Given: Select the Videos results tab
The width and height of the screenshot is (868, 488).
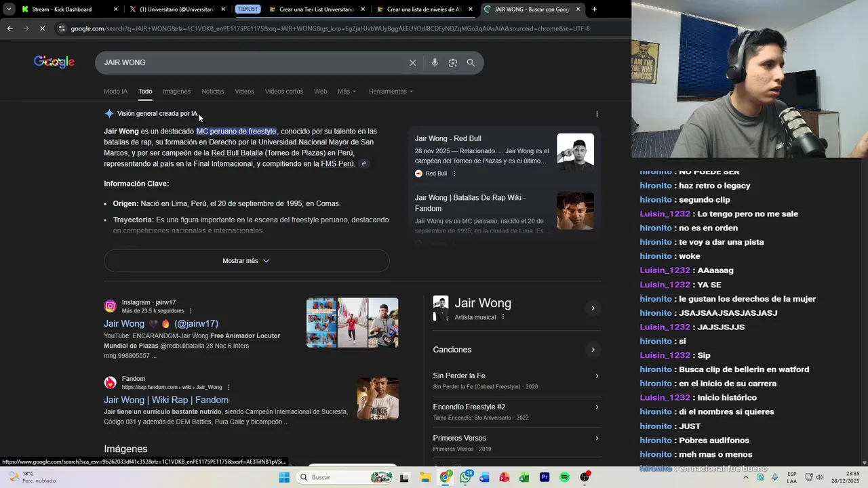Looking at the screenshot, I should [244, 91].
